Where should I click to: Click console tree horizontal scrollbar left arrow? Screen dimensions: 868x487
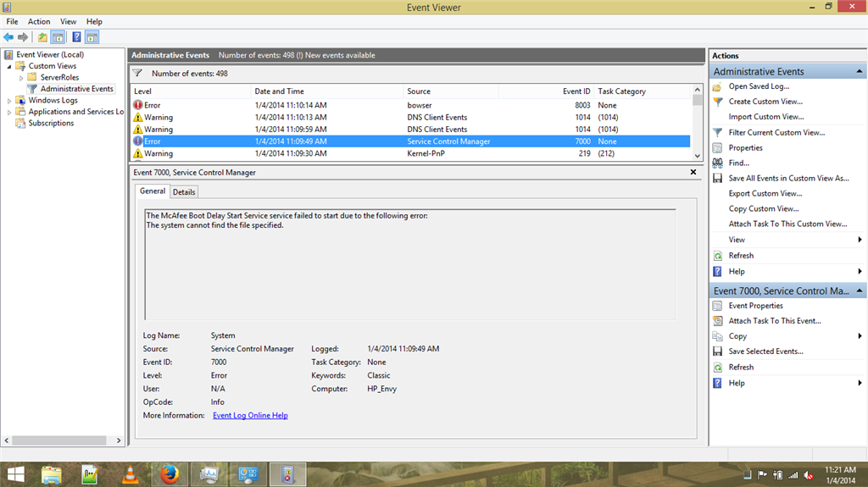point(7,440)
